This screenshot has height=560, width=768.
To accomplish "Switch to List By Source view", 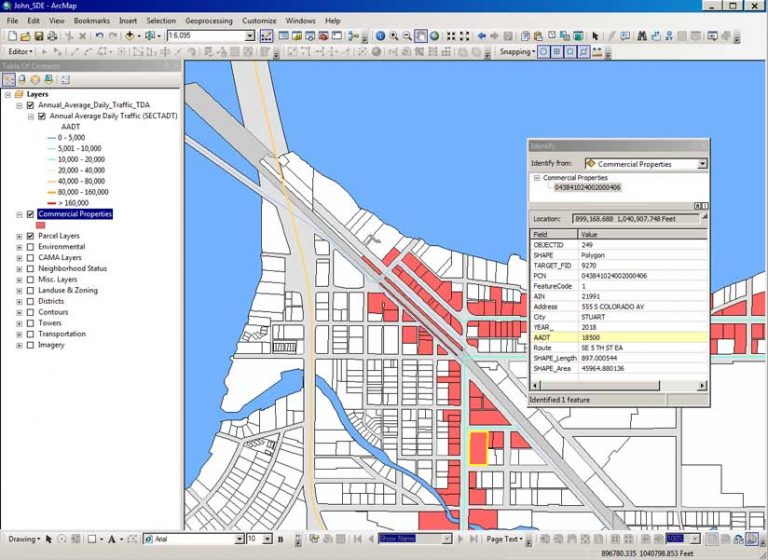I will pyautogui.click(x=22, y=79).
